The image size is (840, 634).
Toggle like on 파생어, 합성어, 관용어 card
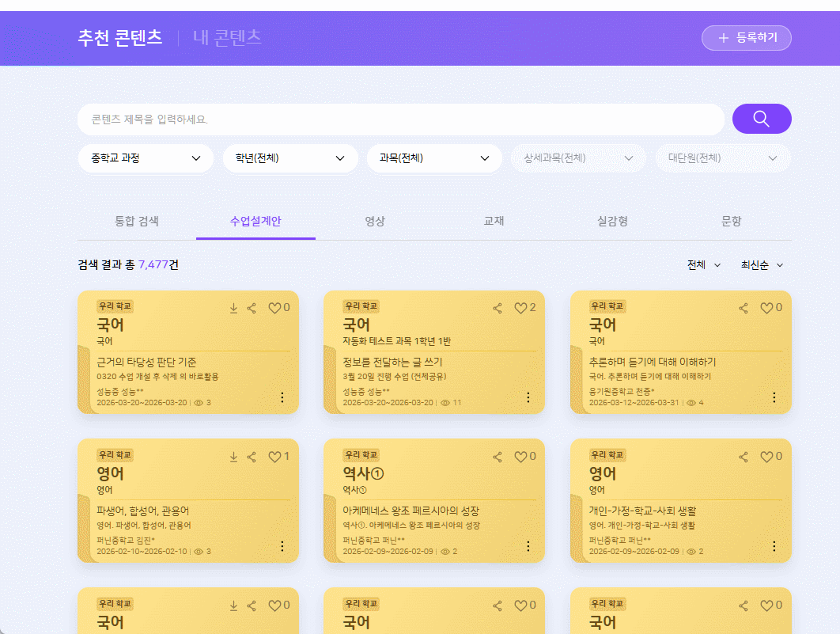click(274, 457)
